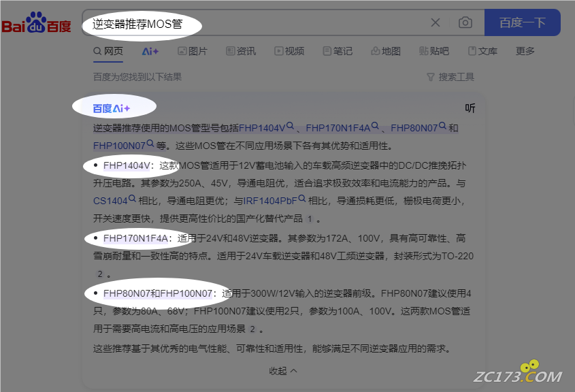Switch to the 图片 tab
The width and height of the screenshot is (575, 392).
(x=193, y=51)
